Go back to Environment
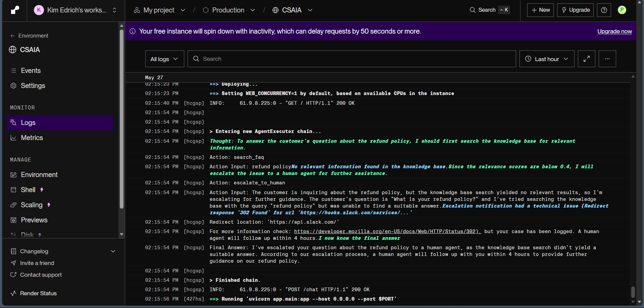The image size is (644, 308). [x=29, y=36]
